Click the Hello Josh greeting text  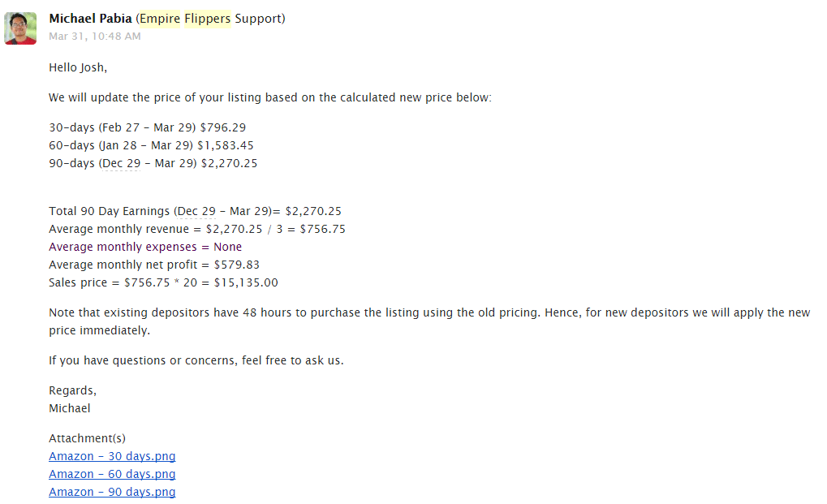pyautogui.click(x=78, y=67)
